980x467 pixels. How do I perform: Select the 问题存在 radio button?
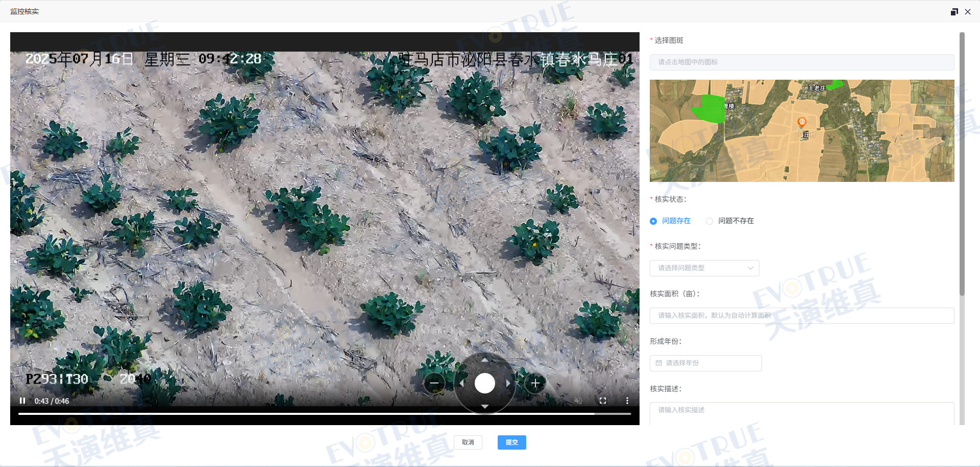[653, 221]
